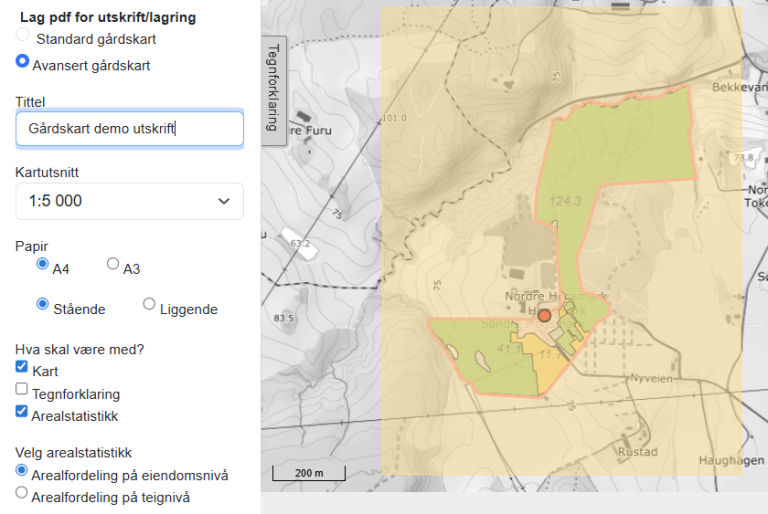Choose Arealfordeling på teignivå
Screen dimensions: 768x514
click(x=22, y=492)
